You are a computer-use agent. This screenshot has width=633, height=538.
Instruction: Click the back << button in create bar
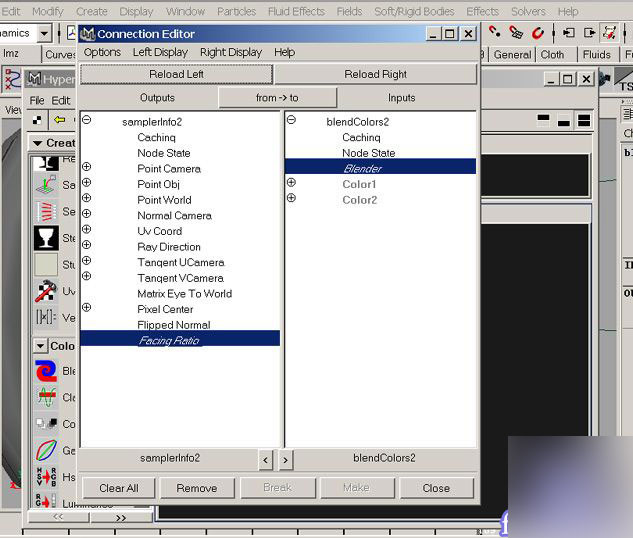[58, 517]
